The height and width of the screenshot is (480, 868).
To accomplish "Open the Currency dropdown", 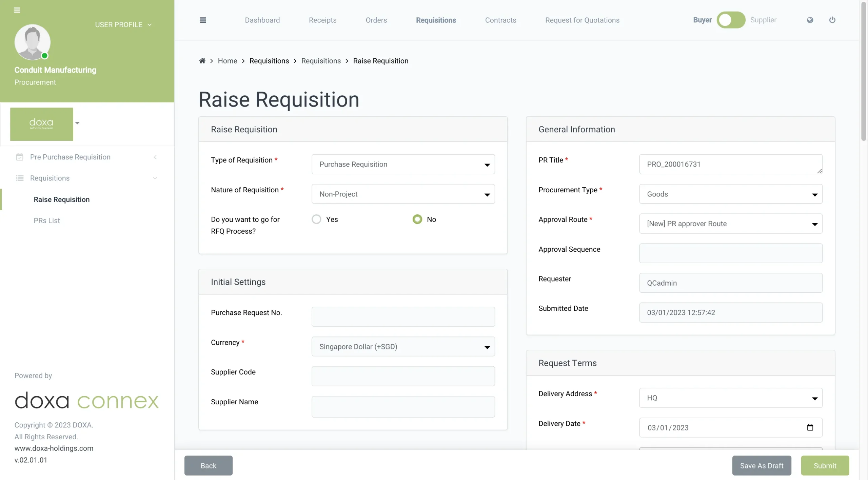I will pyautogui.click(x=403, y=346).
